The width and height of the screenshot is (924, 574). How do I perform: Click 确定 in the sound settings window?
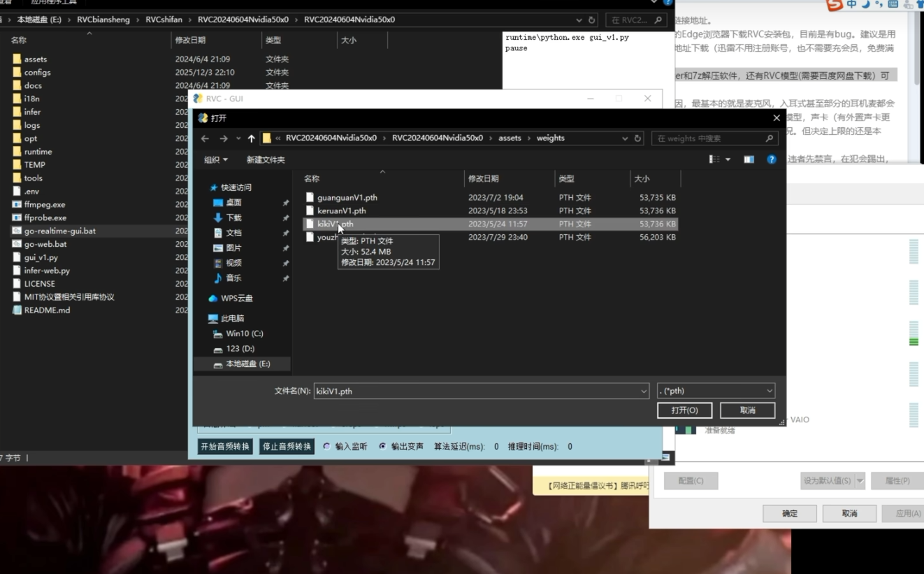click(x=790, y=513)
